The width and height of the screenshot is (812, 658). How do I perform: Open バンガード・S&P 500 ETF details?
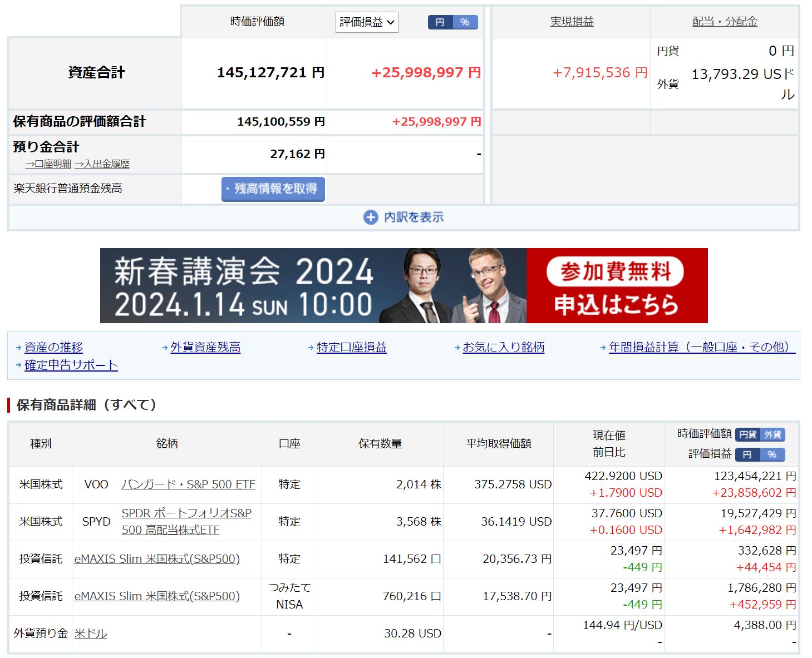click(188, 484)
